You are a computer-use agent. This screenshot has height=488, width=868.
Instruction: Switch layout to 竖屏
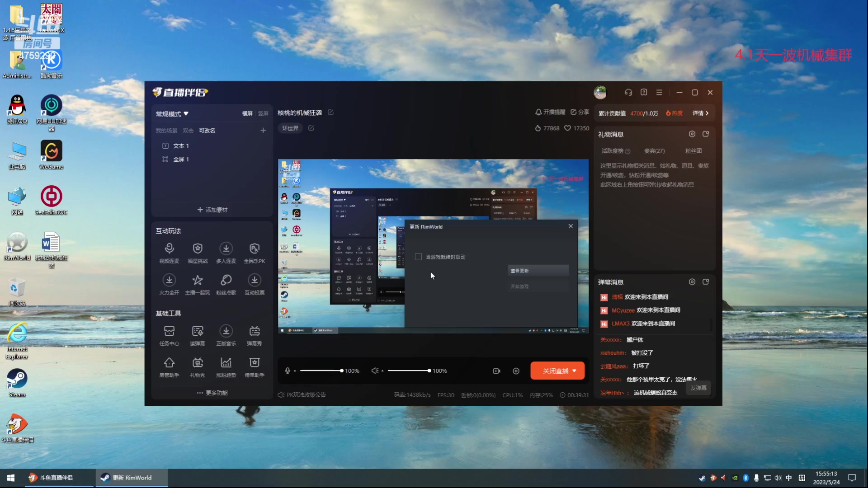coord(263,113)
